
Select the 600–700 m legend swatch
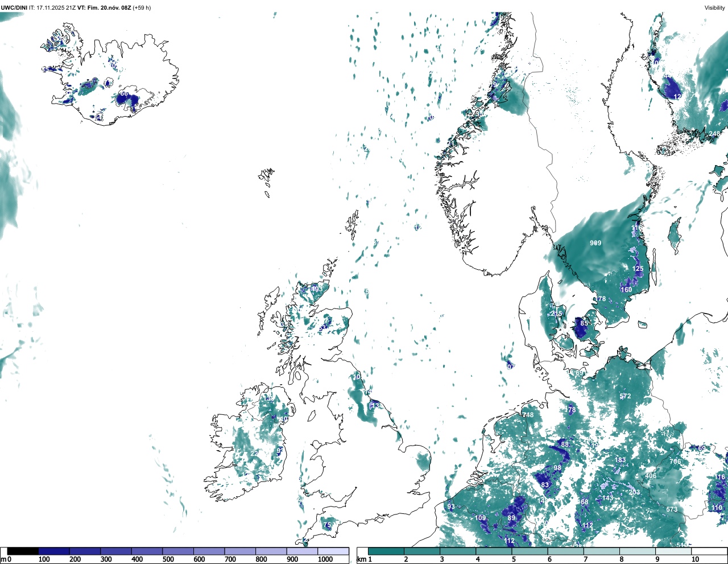click(x=209, y=551)
